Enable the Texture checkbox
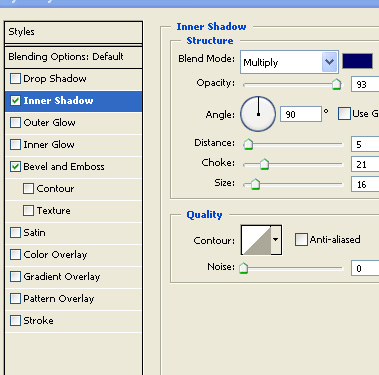 28,211
